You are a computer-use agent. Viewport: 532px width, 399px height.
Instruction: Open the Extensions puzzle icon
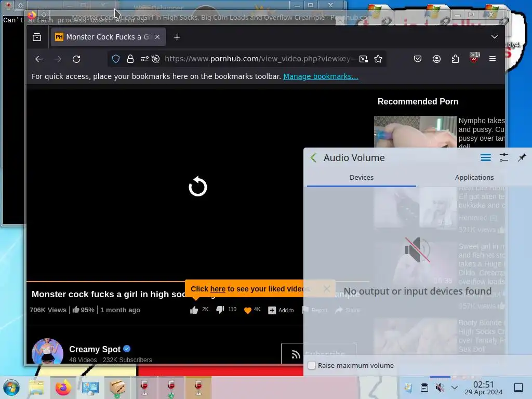click(x=455, y=59)
